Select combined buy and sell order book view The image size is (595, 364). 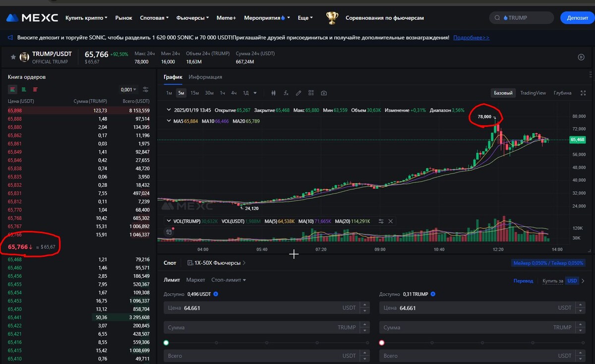click(13, 89)
